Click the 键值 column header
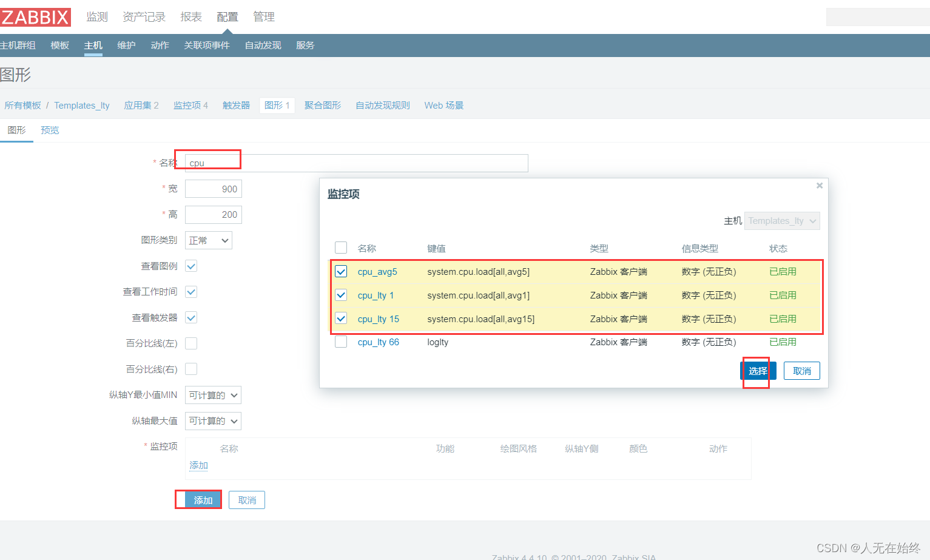930x560 pixels. [436, 248]
